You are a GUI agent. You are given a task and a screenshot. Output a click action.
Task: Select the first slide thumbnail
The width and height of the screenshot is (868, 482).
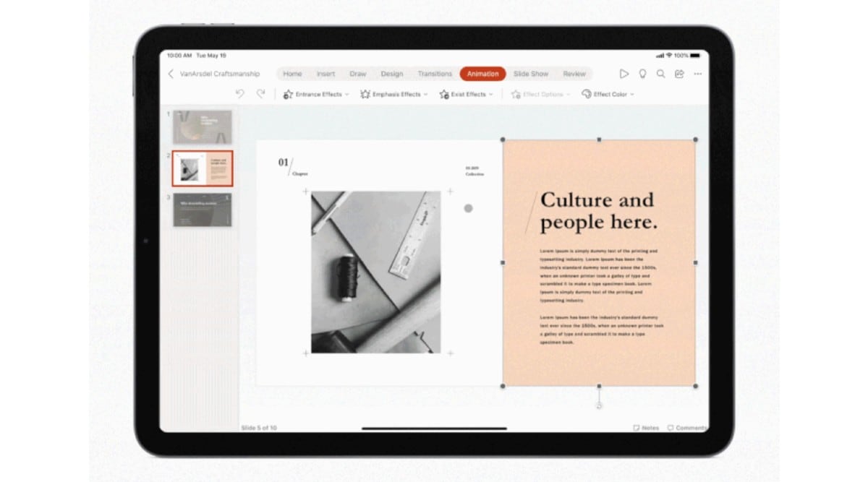coord(203,126)
